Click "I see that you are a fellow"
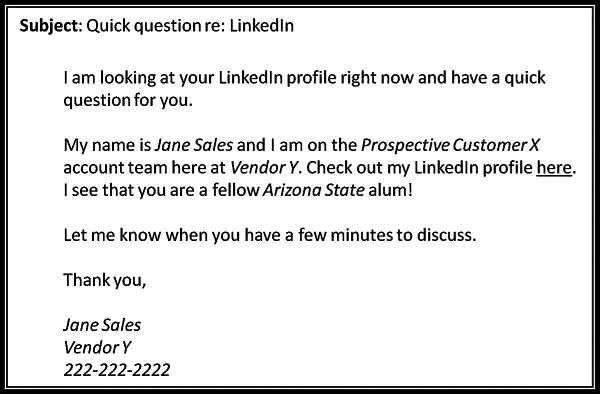600x394 pixels. [x=161, y=190]
